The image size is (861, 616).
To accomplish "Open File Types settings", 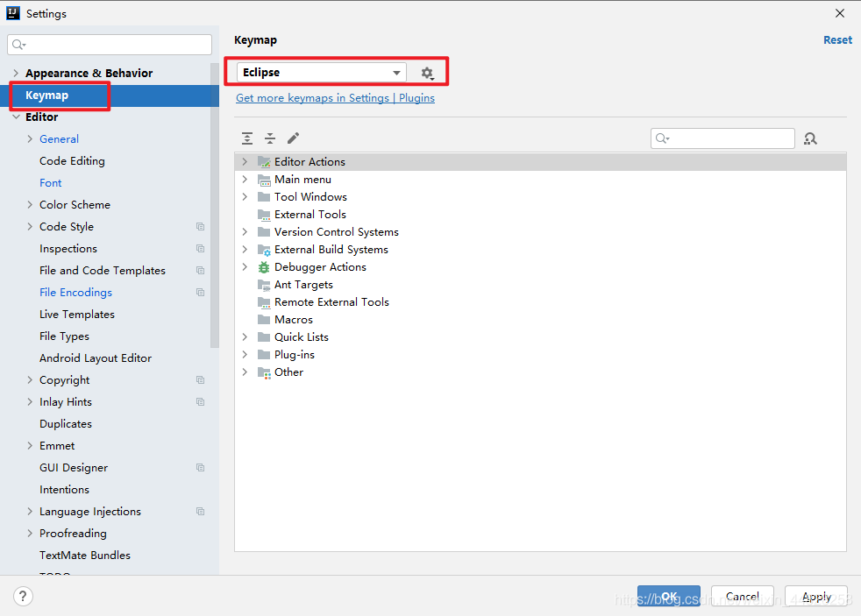I will click(64, 336).
